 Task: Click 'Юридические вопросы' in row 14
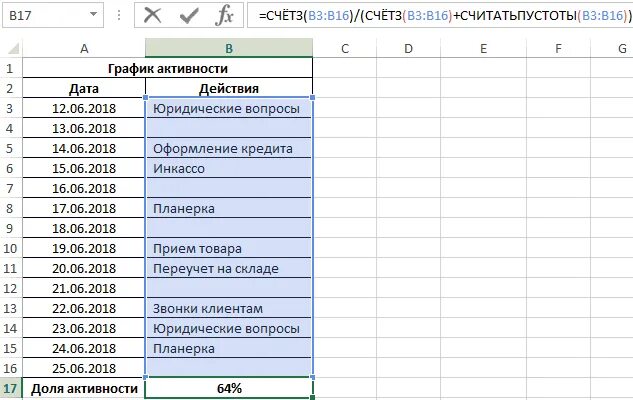tap(229, 328)
